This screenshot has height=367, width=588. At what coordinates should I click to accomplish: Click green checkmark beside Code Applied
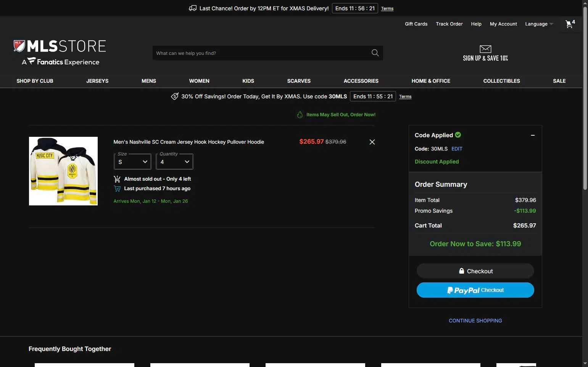tap(458, 135)
